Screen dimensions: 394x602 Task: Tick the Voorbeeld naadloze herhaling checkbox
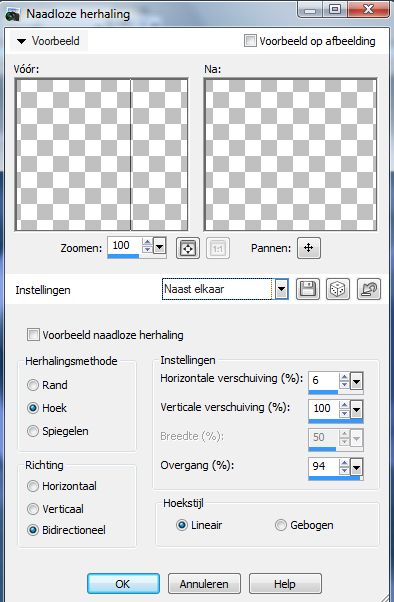point(33,334)
